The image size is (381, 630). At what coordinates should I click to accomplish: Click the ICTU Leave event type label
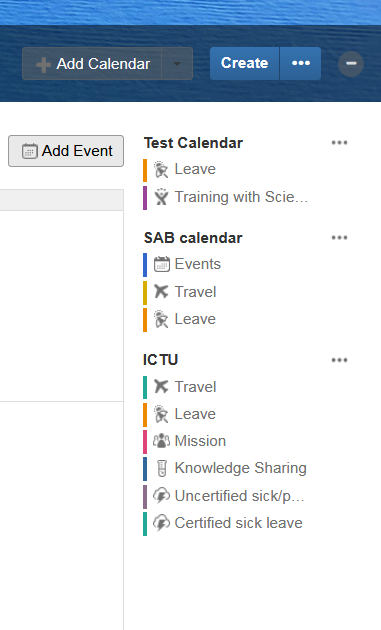[195, 414]
